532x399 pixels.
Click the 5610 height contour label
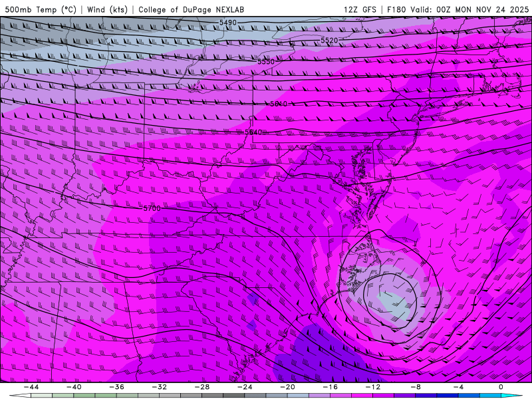click(279, 104)
